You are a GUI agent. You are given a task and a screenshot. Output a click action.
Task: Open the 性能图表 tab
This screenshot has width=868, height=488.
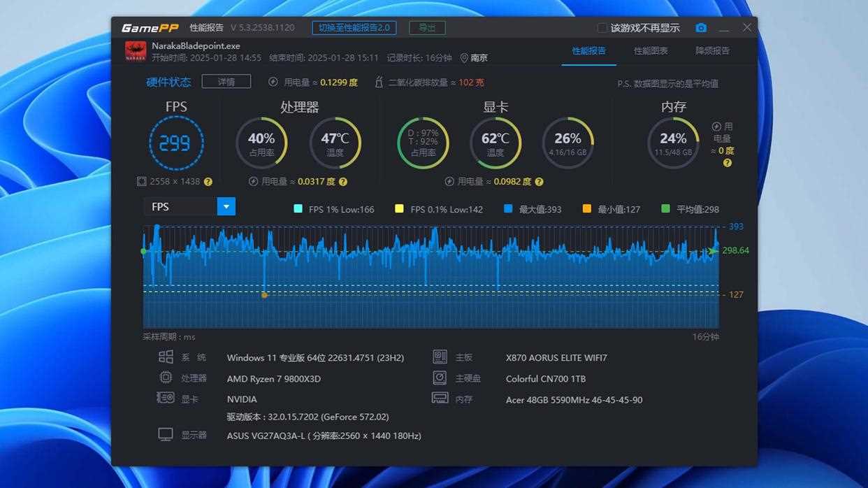pyautogui.click(x=651, y=51)
